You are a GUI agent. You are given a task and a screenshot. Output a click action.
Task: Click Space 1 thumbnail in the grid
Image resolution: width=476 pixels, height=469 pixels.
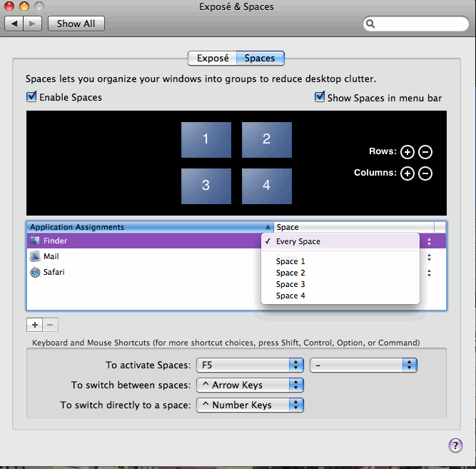pos(206,140)
